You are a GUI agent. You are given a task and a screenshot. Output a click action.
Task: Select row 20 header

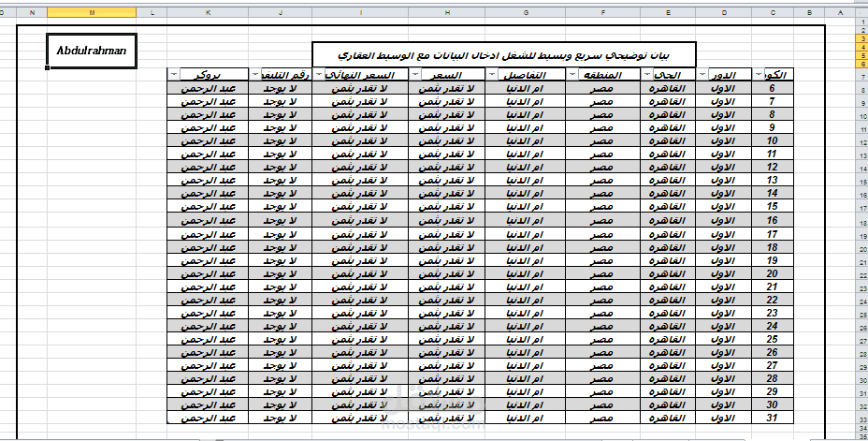(862, 249)
